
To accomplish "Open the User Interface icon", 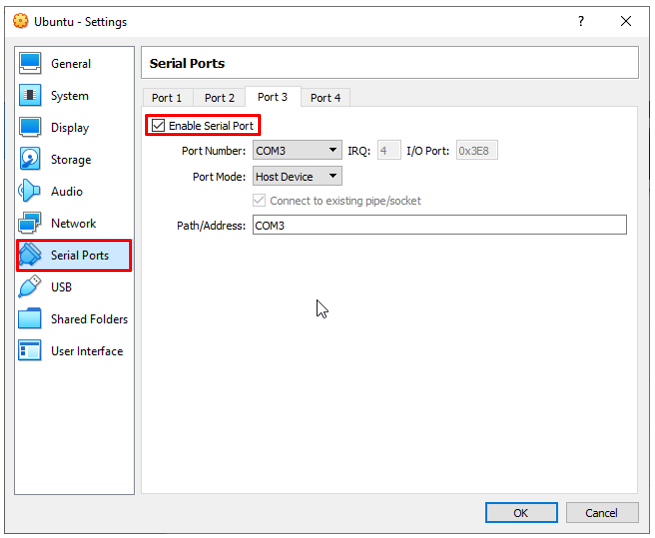I will click(30, 350).
